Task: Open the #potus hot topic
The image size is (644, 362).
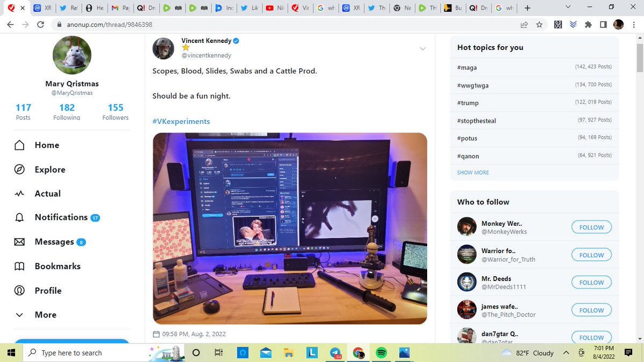Action: [467, 138]
